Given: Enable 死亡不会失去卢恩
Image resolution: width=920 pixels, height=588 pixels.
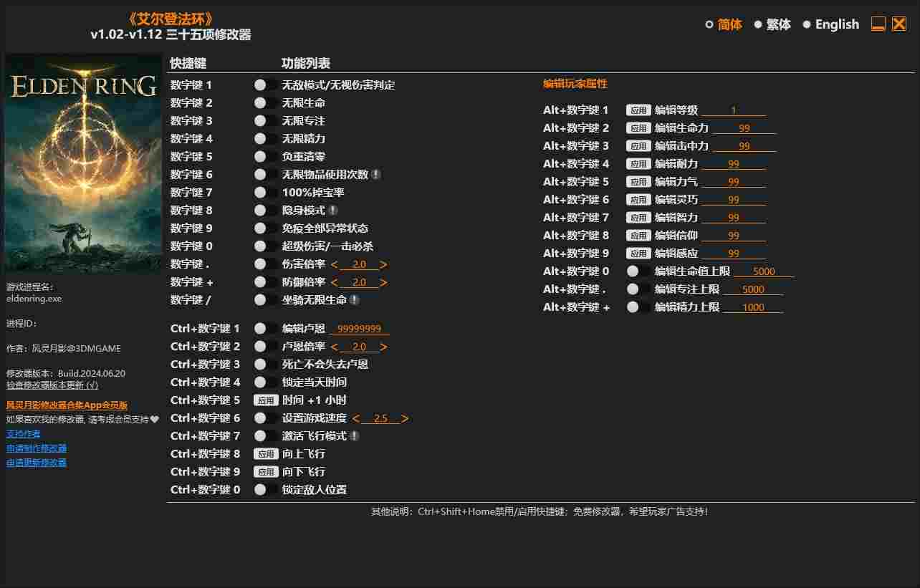Looking at the screenshot, I should [266, 364].
